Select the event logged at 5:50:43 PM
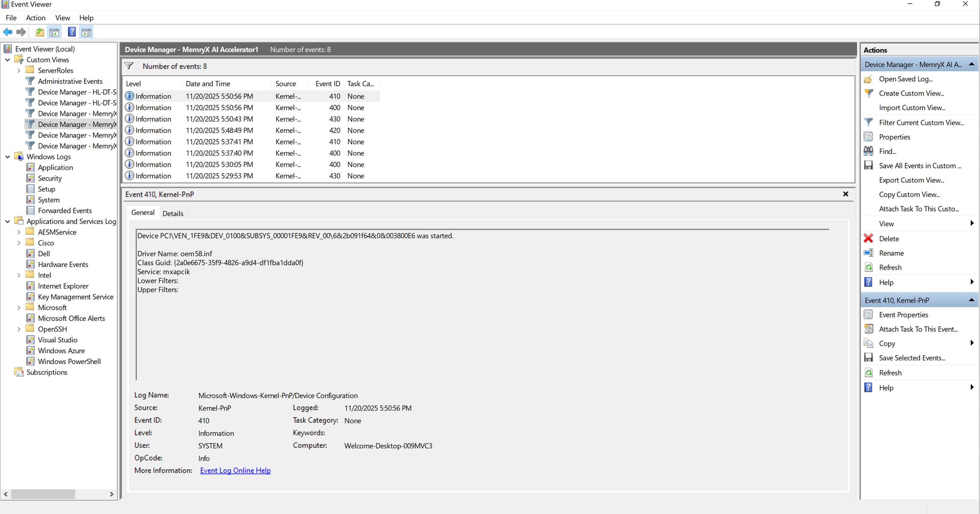The width and height of the screenshot is (980, 514). (251, 119)
